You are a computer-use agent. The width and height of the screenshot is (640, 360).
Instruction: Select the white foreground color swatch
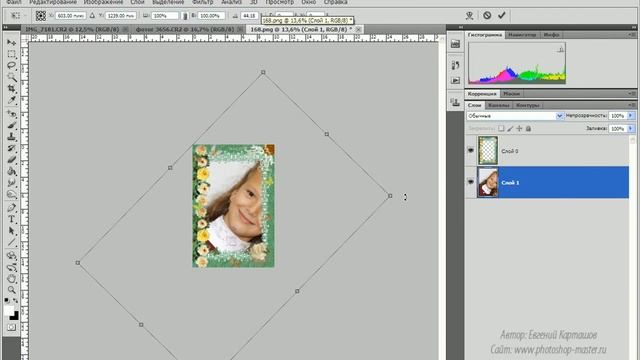[9, 310]
